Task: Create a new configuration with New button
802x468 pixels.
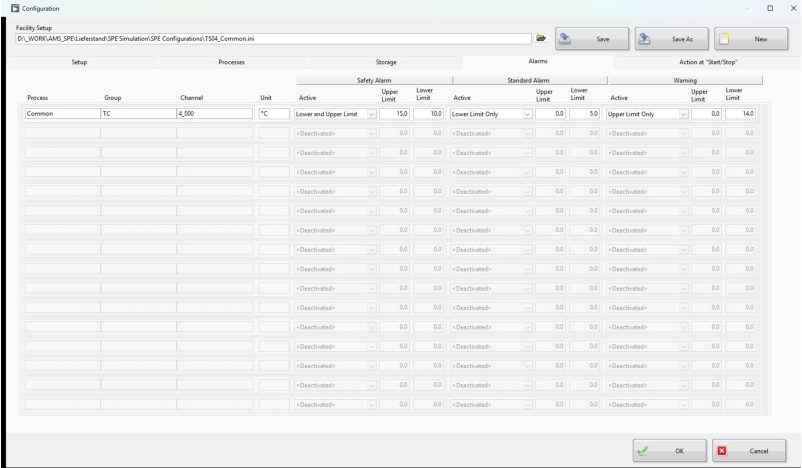Action: pyautogui.click(x=749, y=38)
